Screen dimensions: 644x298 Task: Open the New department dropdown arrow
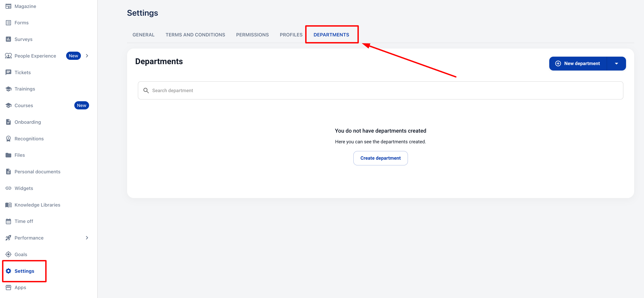616,63
